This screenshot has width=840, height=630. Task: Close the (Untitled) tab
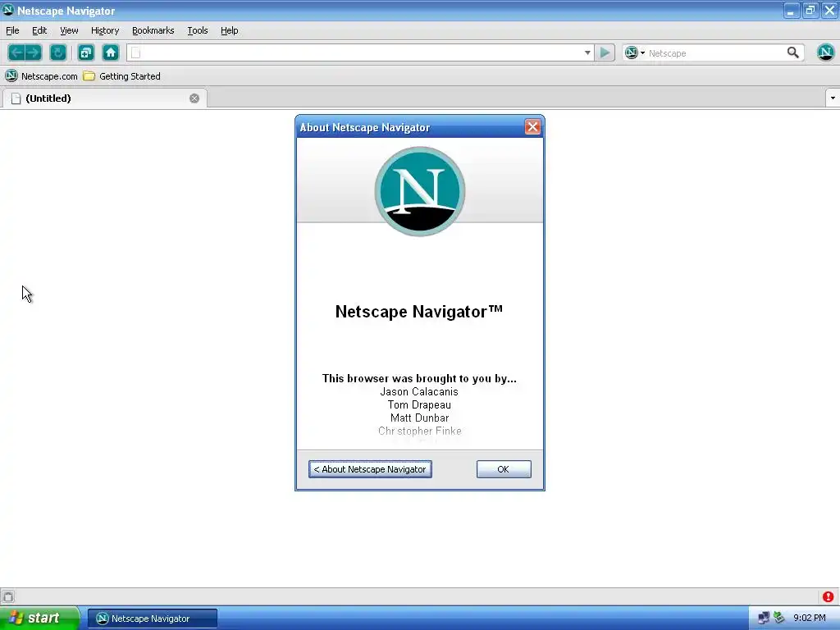tap(194, 98)
